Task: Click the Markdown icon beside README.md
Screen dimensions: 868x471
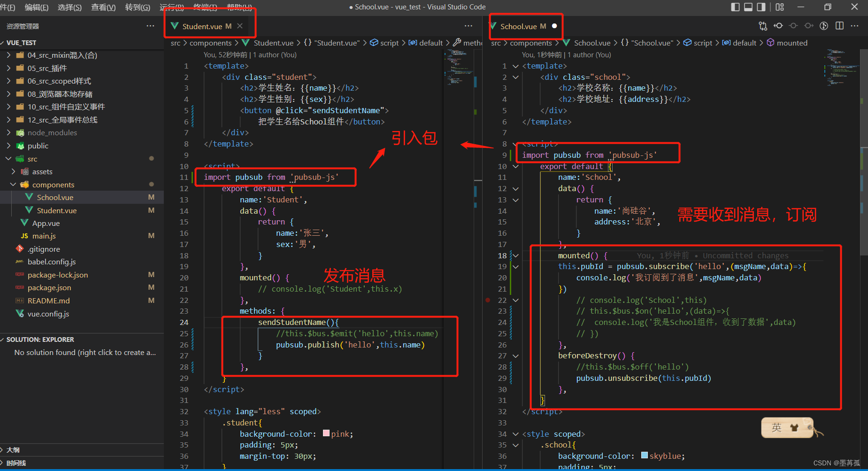Action: [20, 301]
